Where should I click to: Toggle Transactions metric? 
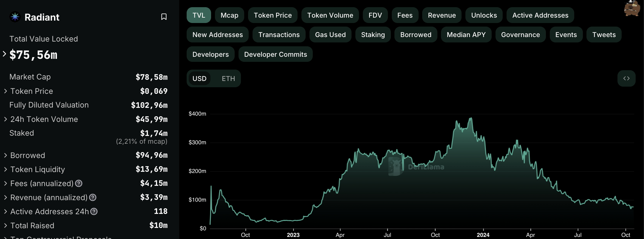tap(279, 35)
